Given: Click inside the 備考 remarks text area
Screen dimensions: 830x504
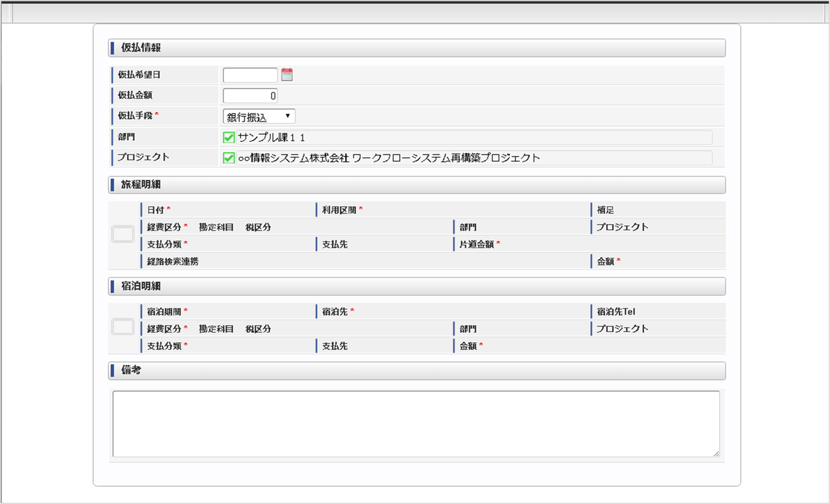Looking at the screenshot, I should point(415,423).
